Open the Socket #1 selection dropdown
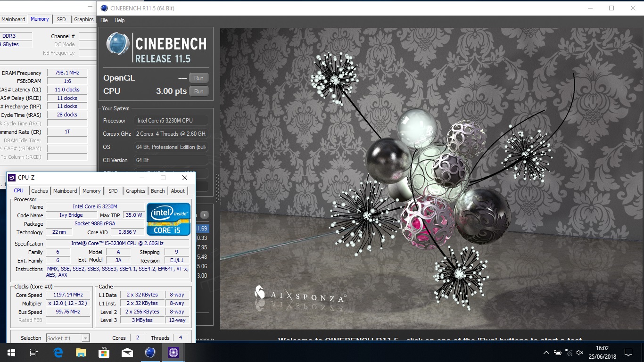Viewport: 644px width, 362px height. (x=67, y=338)
